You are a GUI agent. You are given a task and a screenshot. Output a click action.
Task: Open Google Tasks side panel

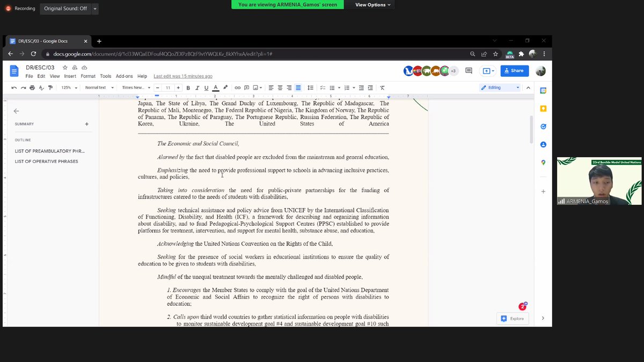coord(543,127)
